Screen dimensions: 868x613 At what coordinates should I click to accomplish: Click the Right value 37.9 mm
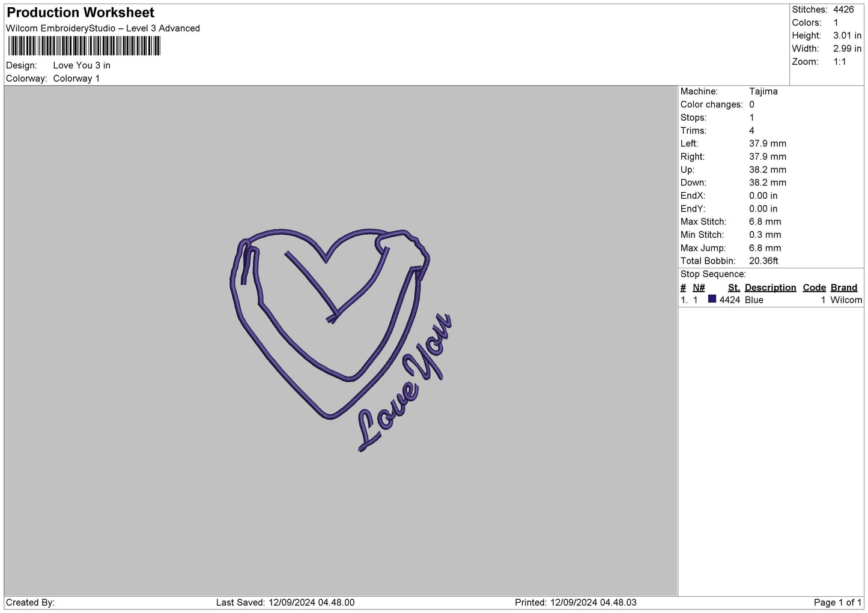[x=767, y=157]
